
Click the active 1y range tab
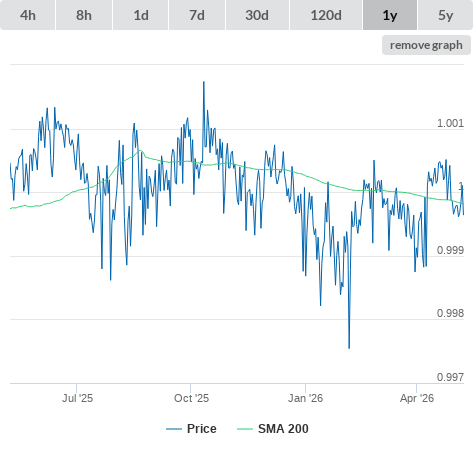pos(390,15)
